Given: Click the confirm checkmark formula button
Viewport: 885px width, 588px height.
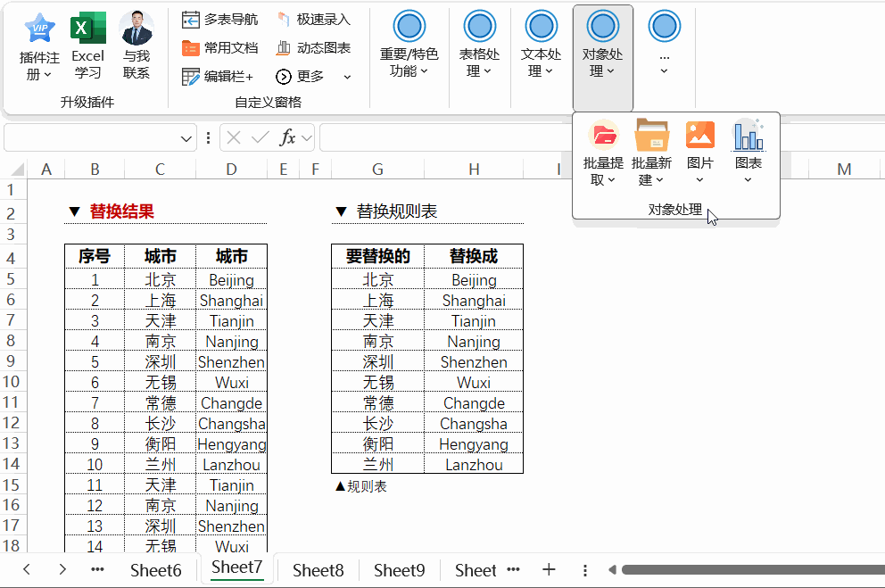Looking at the screenshot, I should pyautogui.click(x=261, y=137).
